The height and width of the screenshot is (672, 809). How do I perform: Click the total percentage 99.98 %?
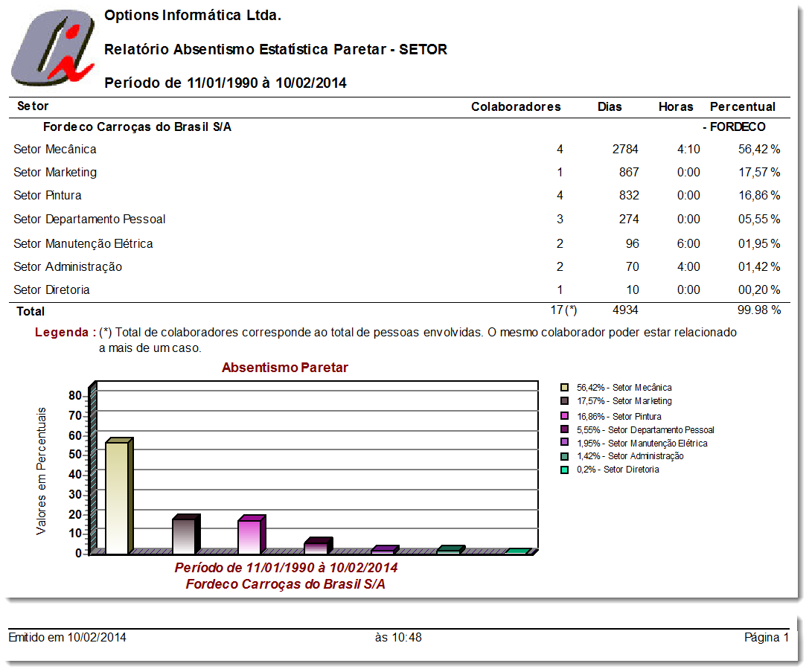759,310
